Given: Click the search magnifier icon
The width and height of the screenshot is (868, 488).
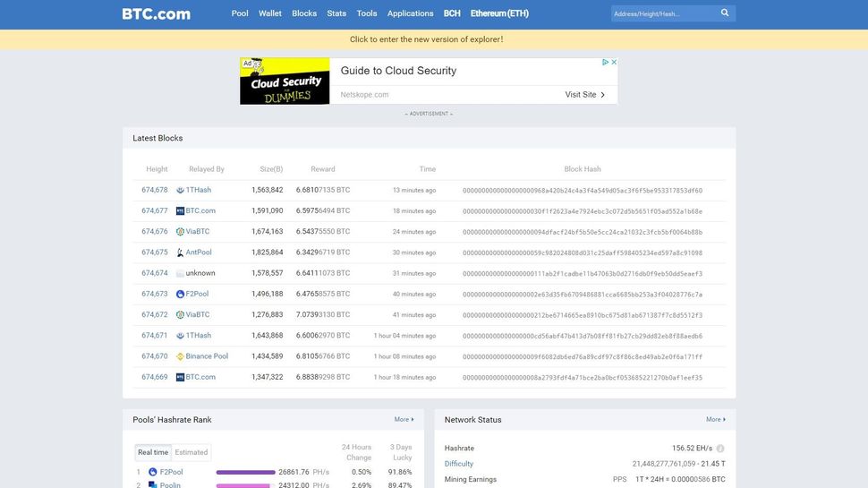Looking at the screenshot, I should coord(725,13).
